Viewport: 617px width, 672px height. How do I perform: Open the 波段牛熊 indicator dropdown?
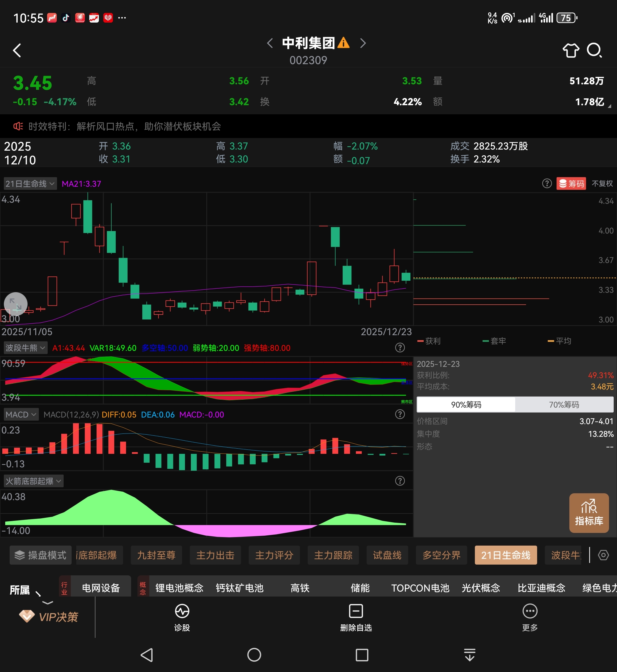click(25, 348)
